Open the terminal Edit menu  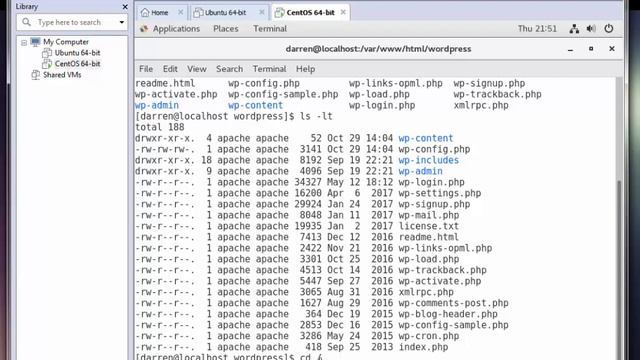[170, 69]
